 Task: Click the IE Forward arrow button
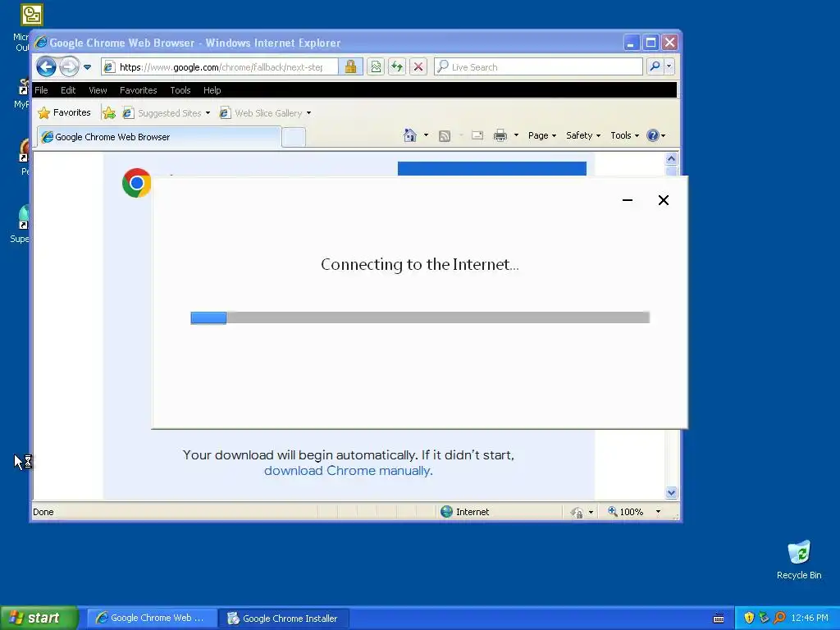tap(69, 67)
